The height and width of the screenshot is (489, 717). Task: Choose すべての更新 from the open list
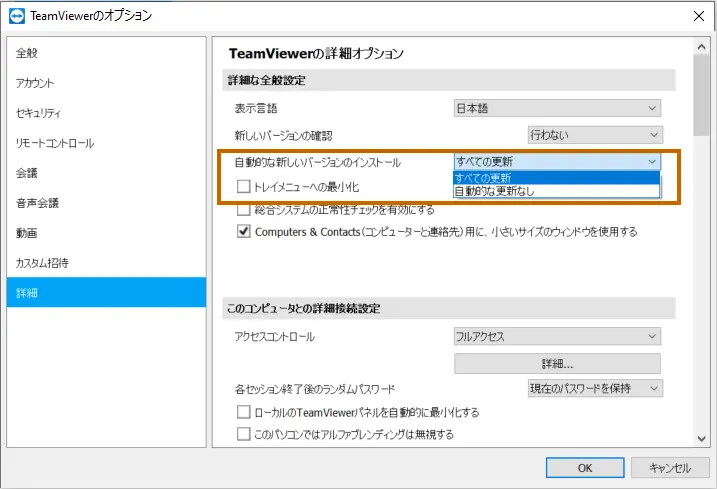pos(556,178)
